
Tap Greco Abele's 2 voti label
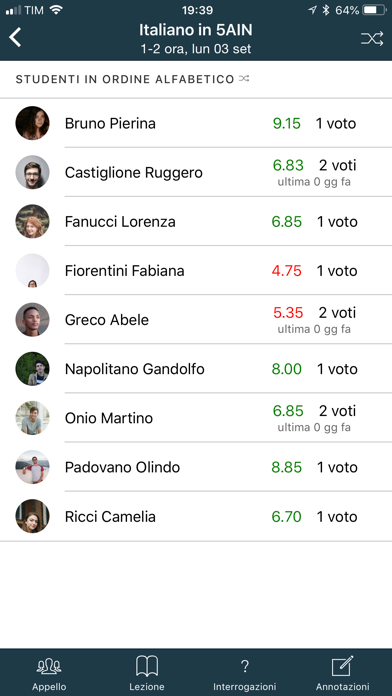pos(337,312)
